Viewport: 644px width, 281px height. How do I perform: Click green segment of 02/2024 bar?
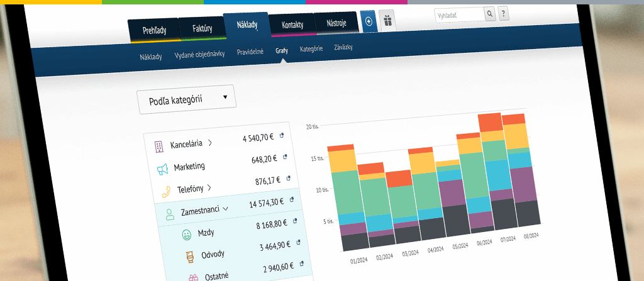coord(375,197)
